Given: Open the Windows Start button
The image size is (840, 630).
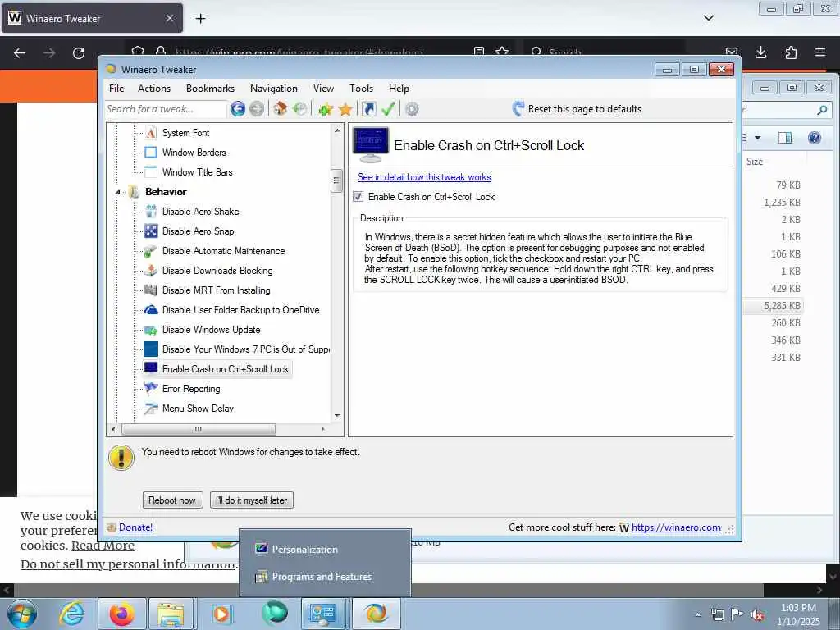Looking at the screenshot, I should tap(22, 614).
